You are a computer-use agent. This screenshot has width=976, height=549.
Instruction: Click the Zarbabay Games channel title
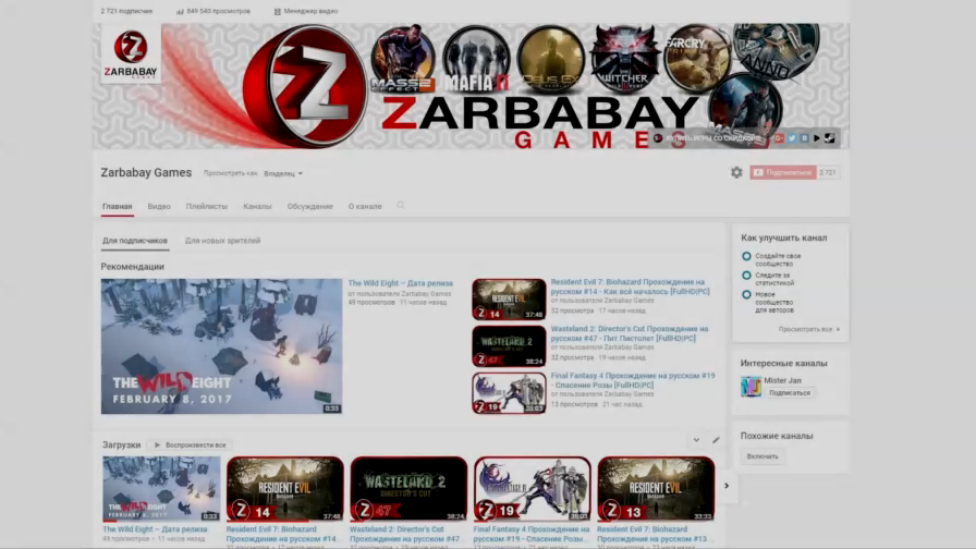(x=146, y=172)
